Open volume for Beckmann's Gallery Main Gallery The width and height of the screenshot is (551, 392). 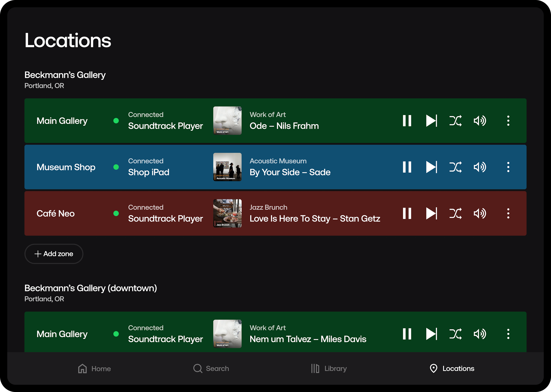tap(480, 121)
